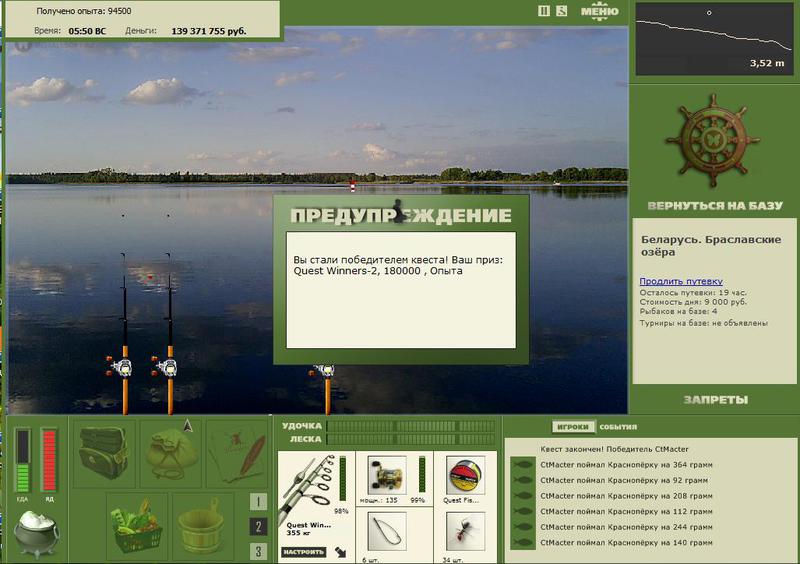Click the reel's green wear bar showing 99%

tap(422, 474)
